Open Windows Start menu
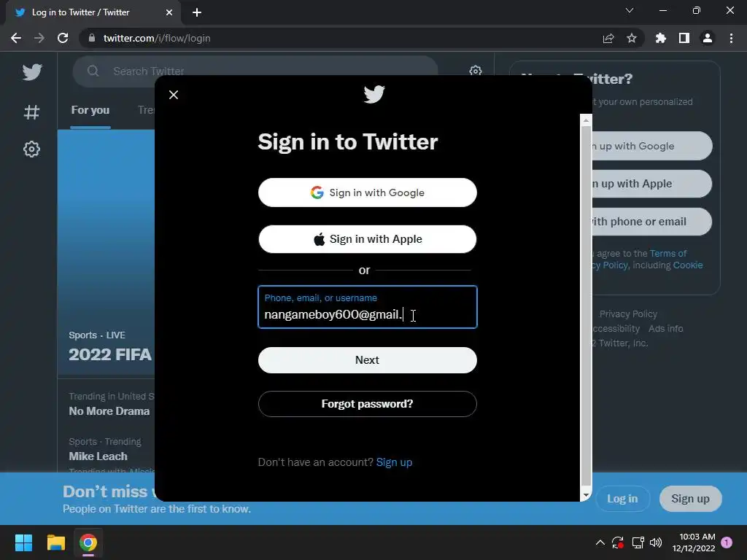This screenshot has width=747, height=560. (23, 542)
